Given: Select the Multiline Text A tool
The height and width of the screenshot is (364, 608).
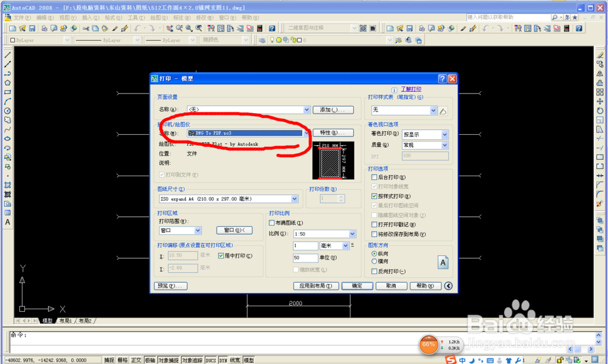Looking at the screenshot, I should click(7, 222).
